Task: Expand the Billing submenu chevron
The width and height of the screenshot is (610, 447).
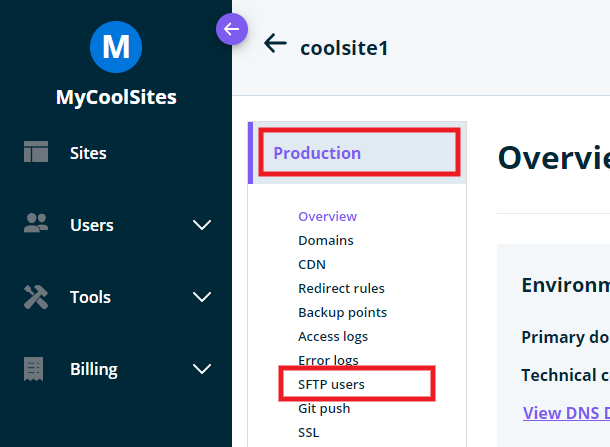Action: point(202,369)
